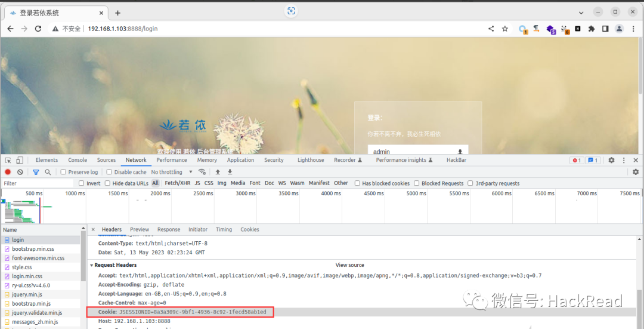
Task: Import HAR file upload arrow
Action: click(218, 172)
